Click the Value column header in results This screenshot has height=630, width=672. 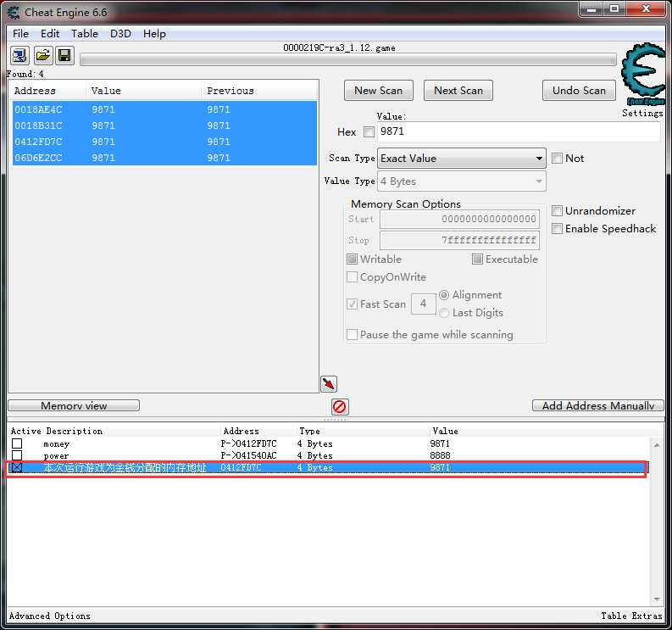(x=106, y=91)
